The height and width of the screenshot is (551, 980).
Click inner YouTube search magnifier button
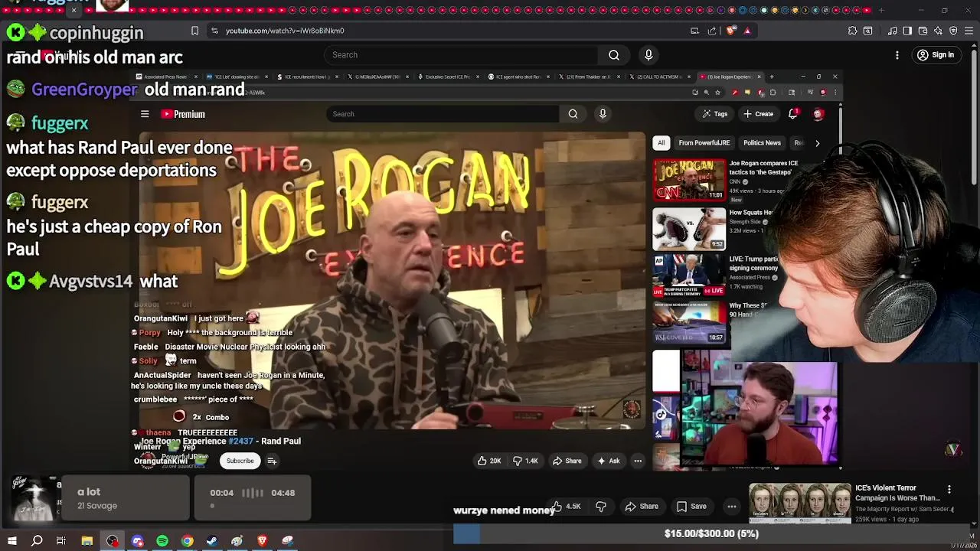573,114
